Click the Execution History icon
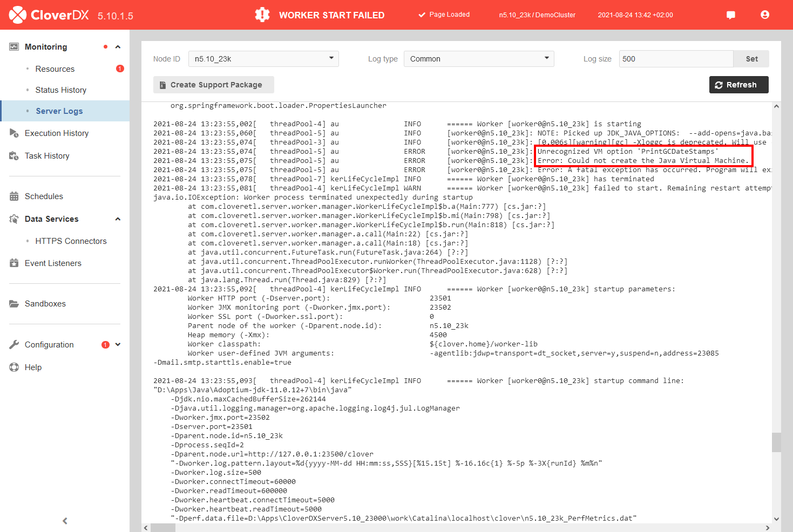 click(x=14, y=133)
